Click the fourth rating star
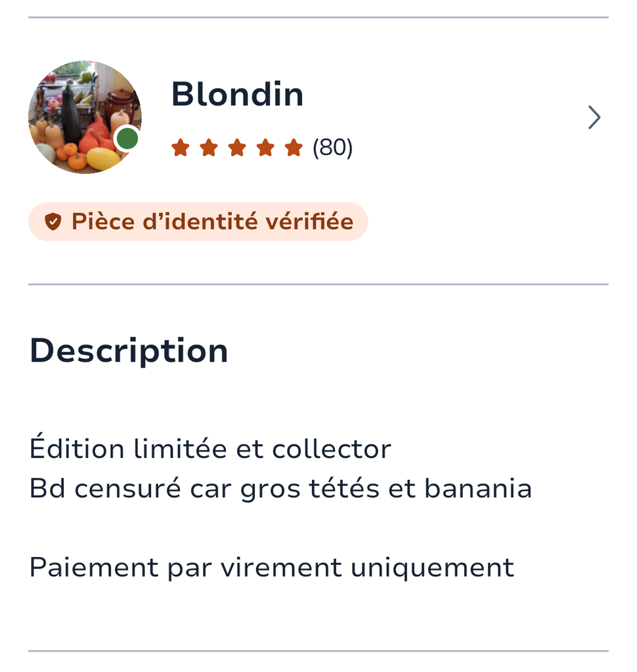This screenshot has height=672, width=637. point(265,148)
